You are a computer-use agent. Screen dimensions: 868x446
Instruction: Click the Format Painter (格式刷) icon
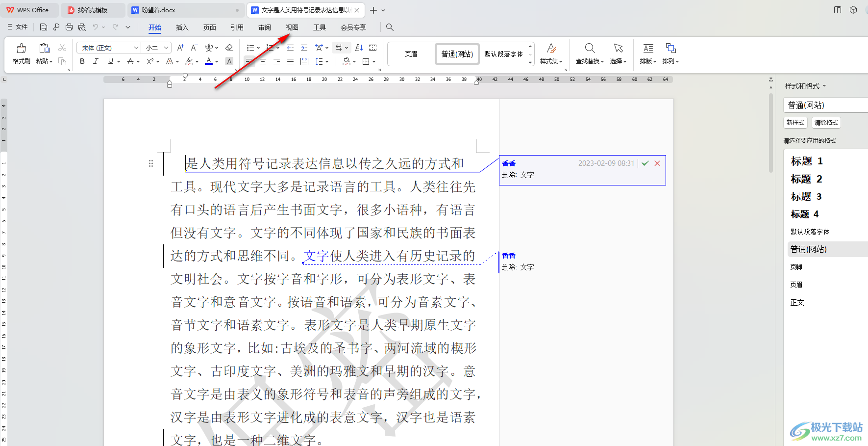click(x=21, y=53)
